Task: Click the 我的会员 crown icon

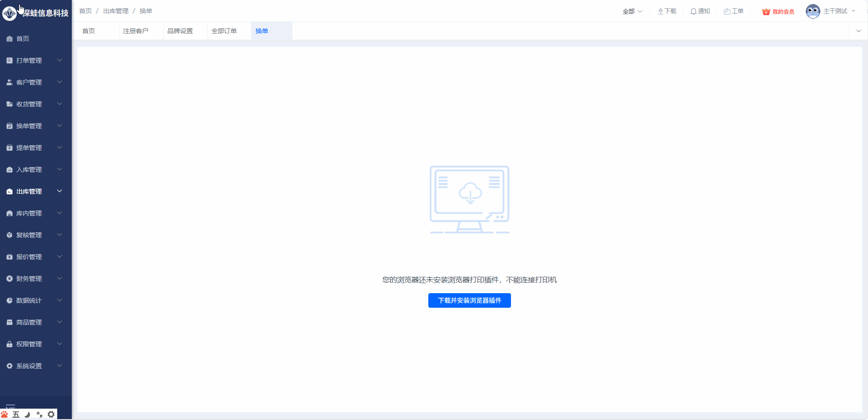Action: click(x=766, y=12)
